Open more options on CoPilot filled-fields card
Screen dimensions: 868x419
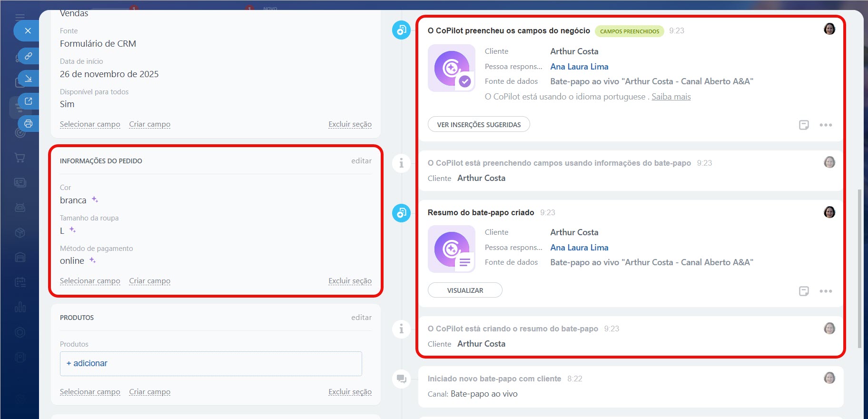[x=826, y=125]
